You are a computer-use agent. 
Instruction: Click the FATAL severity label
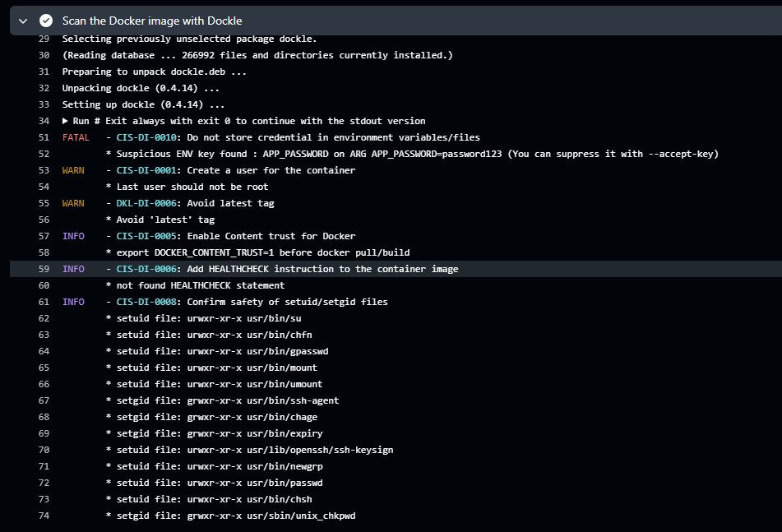(76, 137)
